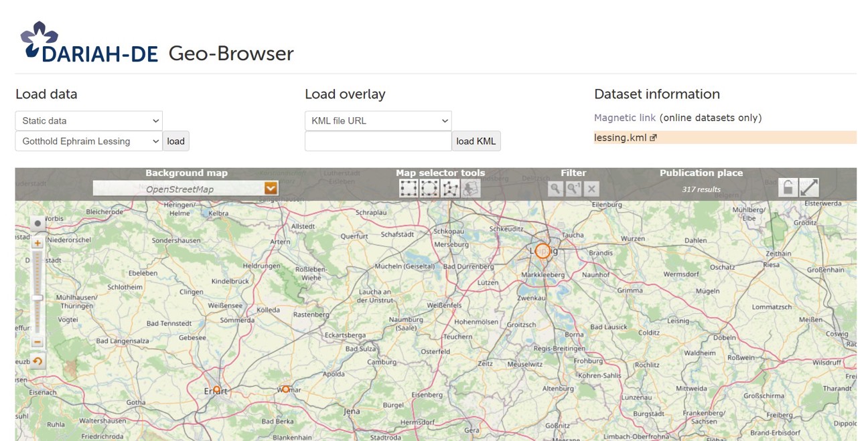Screen dimensions: 868x441
Task: Click the map zoom slider handle
Action: tap(38, 298)
